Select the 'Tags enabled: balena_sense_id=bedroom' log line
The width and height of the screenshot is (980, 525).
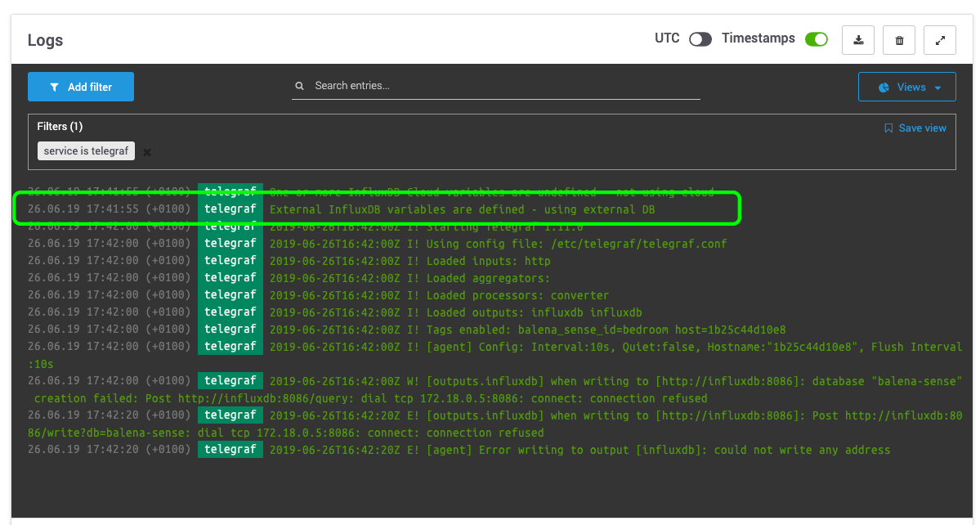tap(527, 330)
